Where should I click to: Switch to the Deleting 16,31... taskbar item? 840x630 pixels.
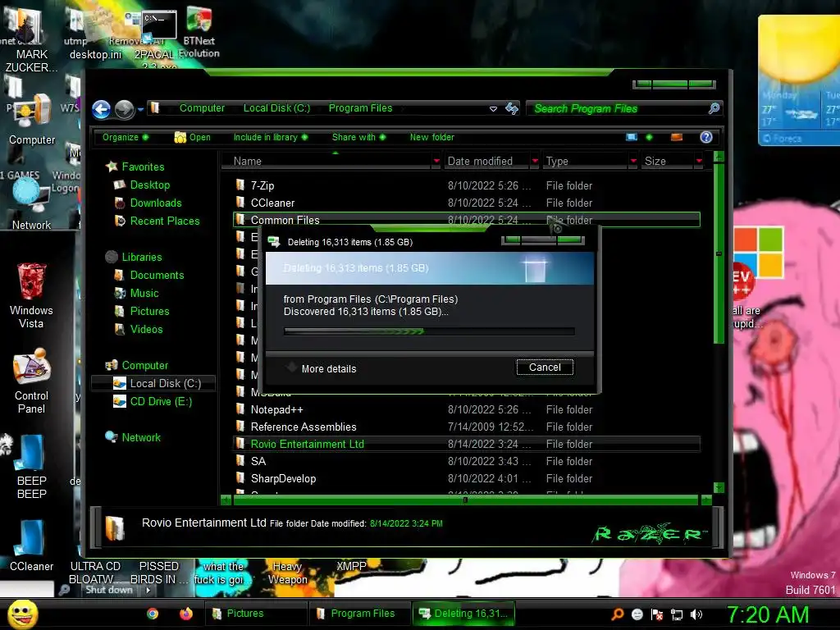[x=464, y=614]
